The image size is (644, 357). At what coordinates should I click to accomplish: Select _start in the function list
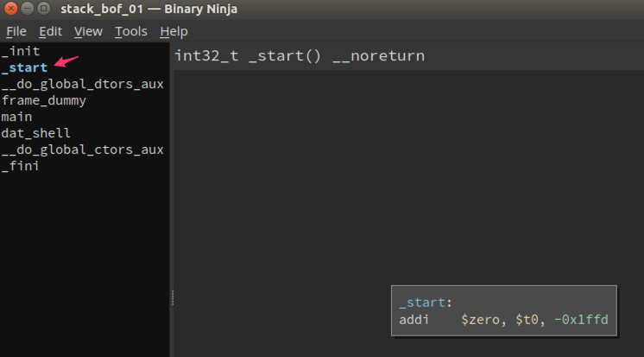[25, 67]
